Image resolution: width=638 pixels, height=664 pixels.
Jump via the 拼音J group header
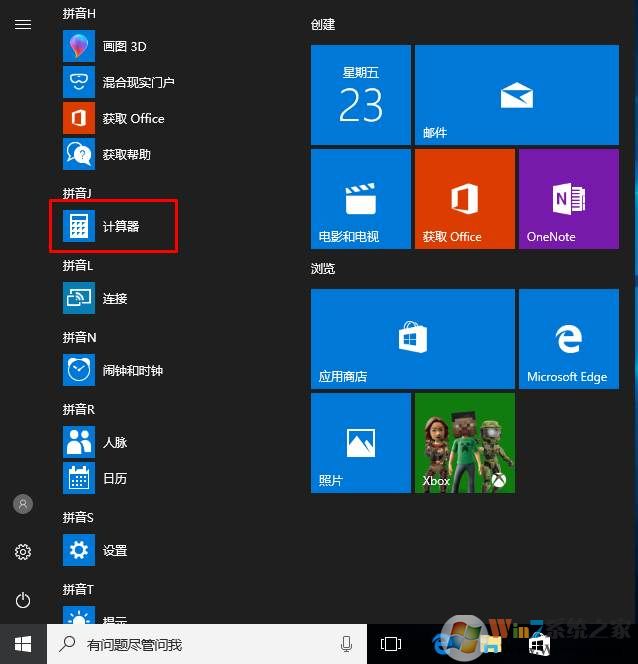[77, 193]
